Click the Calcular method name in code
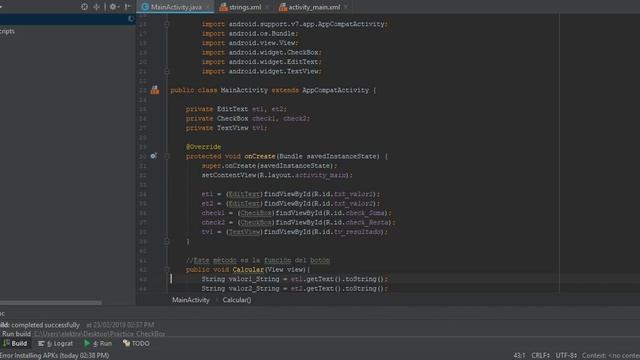The height and width of the screenshot is (360, 640). pyautogui.click(x=248, y=270)
